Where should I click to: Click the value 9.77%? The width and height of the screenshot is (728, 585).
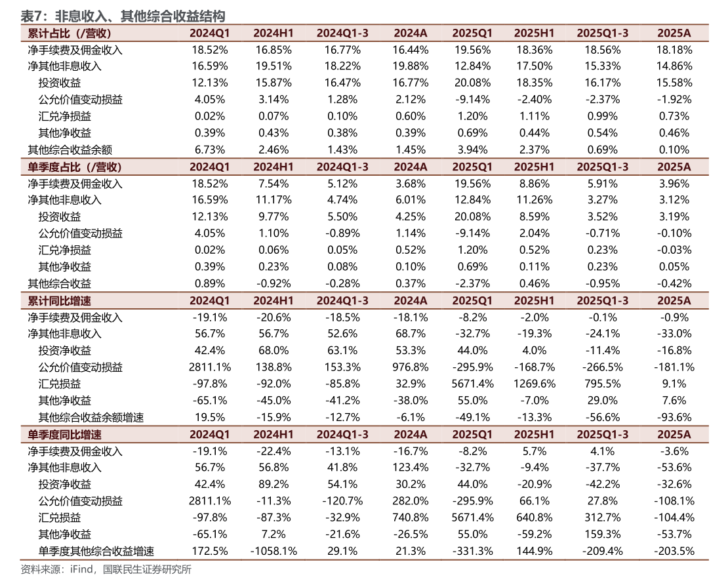coord(273,217)
